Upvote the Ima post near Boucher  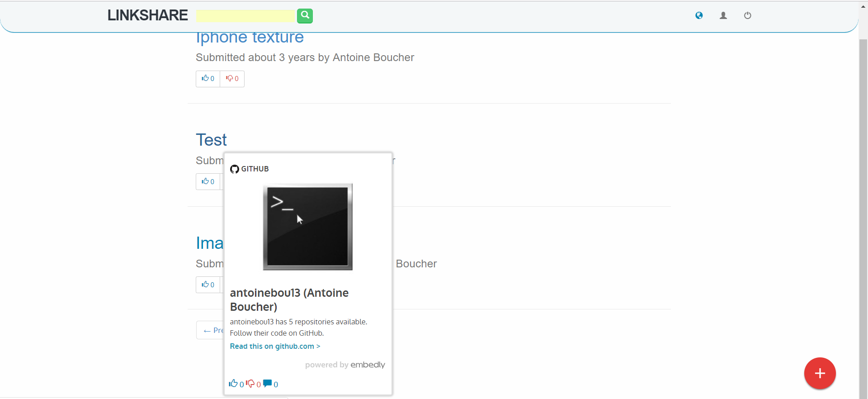[208, 285]
